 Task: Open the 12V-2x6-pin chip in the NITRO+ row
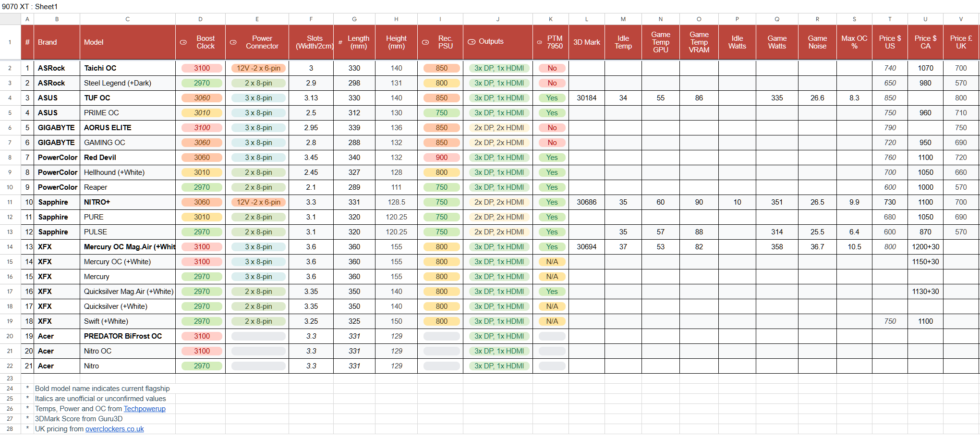coord(258,202)
